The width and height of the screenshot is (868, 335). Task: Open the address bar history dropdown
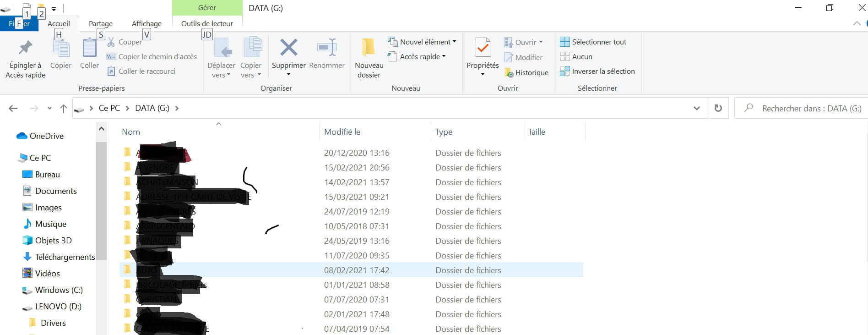[x=697, y=108]
